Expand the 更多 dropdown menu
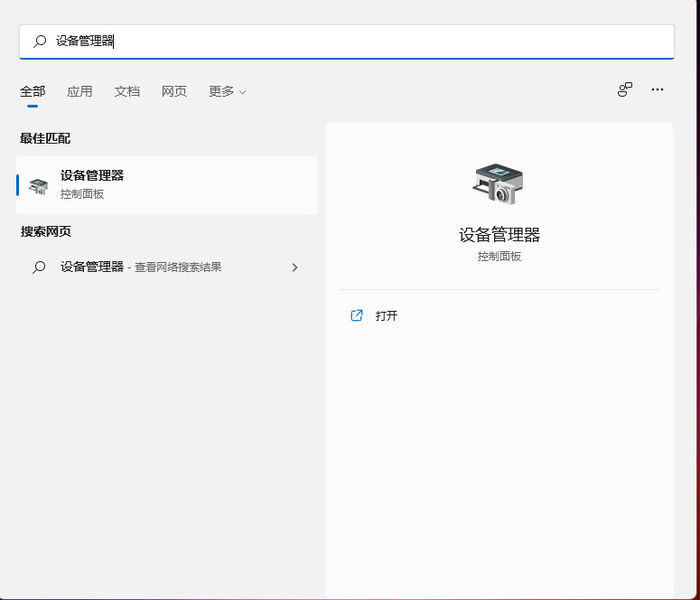The height and width of the screenshot is (600, 700). tap(227, 91)
